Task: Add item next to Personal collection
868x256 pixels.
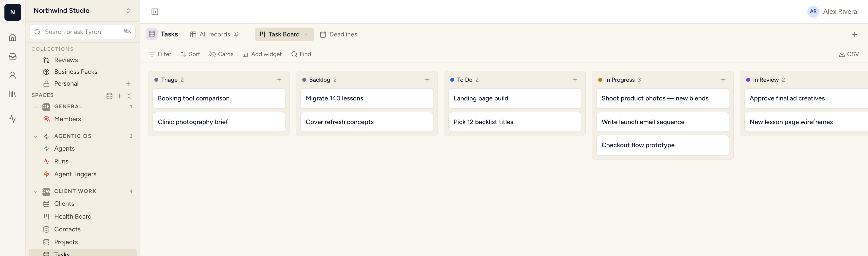Action: [x=128, y=83]
